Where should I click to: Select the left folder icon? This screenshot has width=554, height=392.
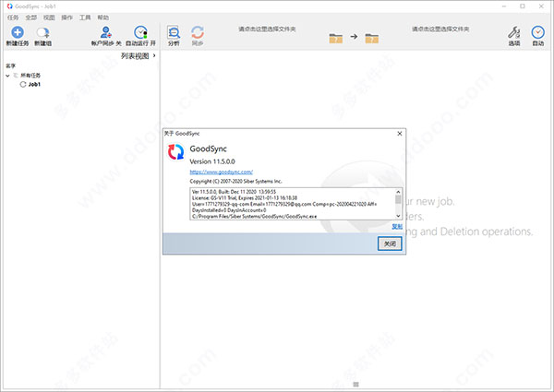[x=336, y=38]
